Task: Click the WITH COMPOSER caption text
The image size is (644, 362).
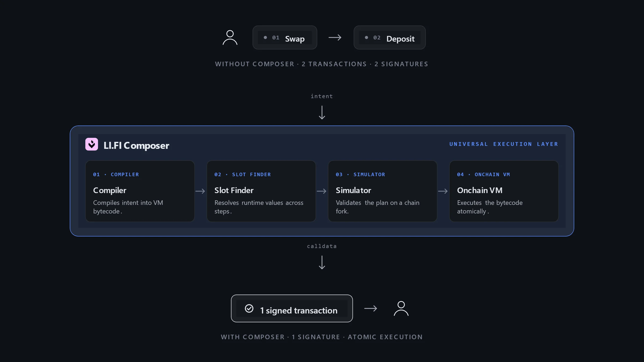Action: 322,337
